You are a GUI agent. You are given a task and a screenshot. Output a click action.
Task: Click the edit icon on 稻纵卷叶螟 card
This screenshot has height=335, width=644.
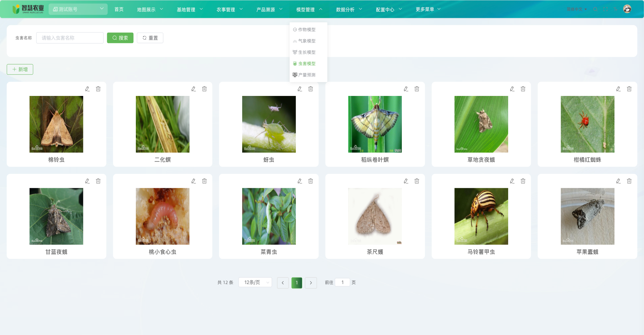(406, 89)
